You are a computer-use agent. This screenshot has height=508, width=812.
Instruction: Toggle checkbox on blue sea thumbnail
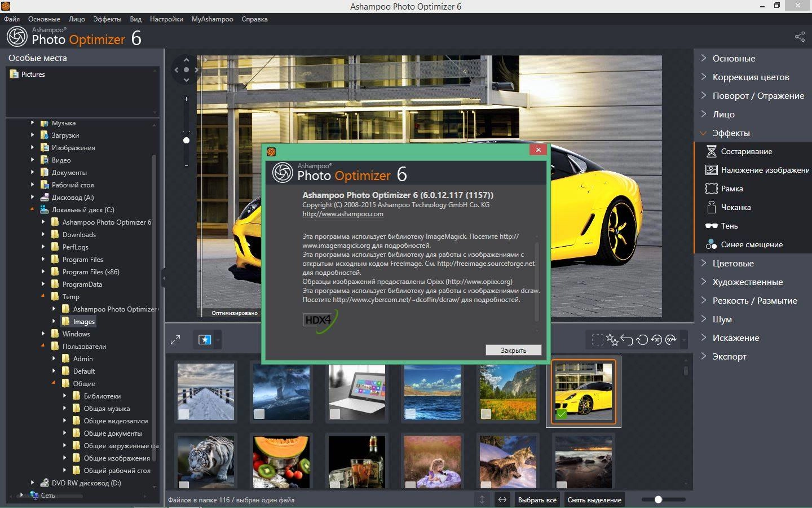[411, 414]
